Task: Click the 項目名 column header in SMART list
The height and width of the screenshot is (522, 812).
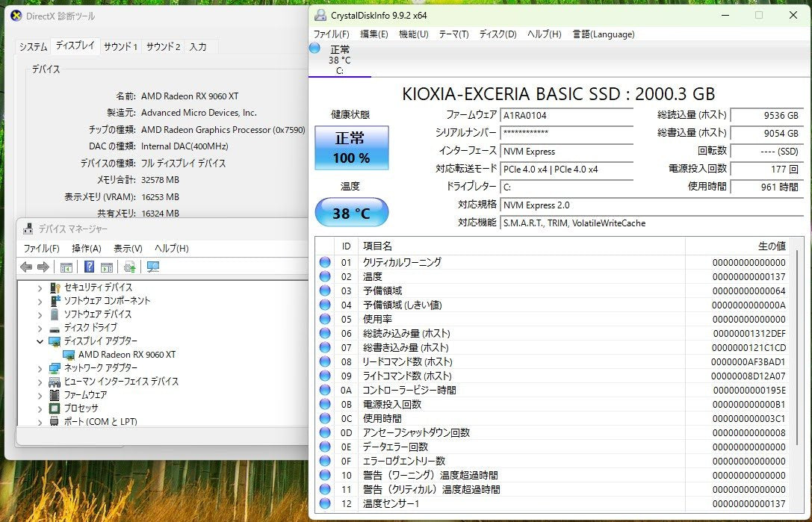Action: point(521,246)
